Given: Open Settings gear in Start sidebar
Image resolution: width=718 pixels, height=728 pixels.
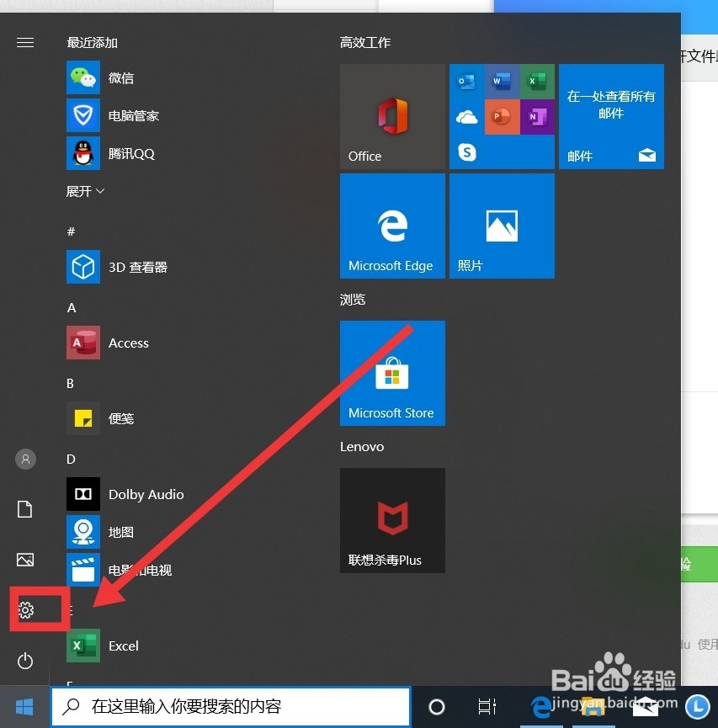Looking at the screenshot, I should pos(25,610).
